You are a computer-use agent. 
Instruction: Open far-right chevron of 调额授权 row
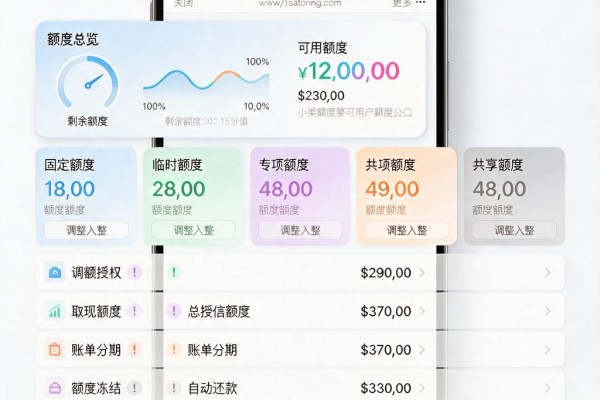(548, 273)
